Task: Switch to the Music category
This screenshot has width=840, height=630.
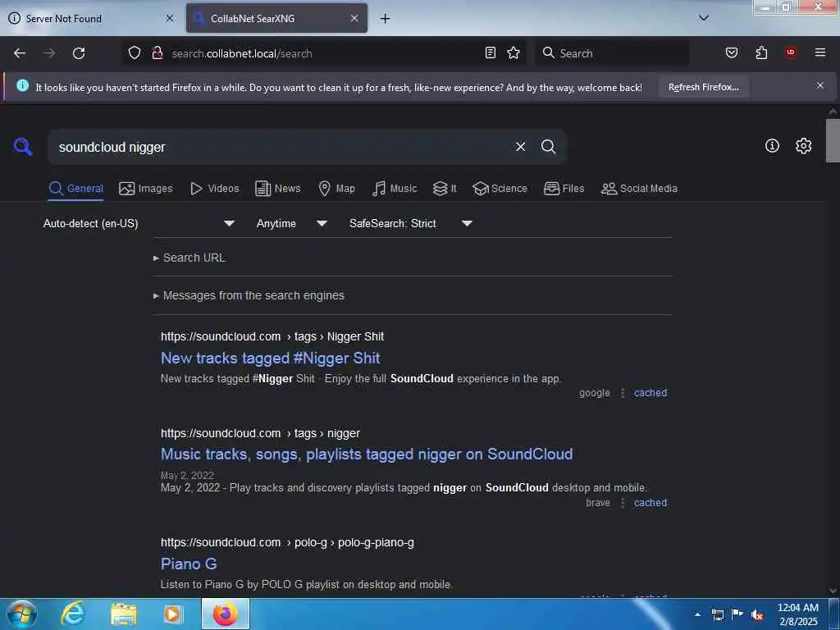Action: click(x=395, y=189)
